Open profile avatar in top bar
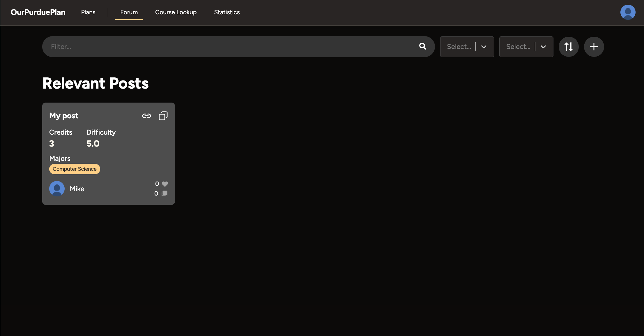644x336 pixels. [628, 12]
